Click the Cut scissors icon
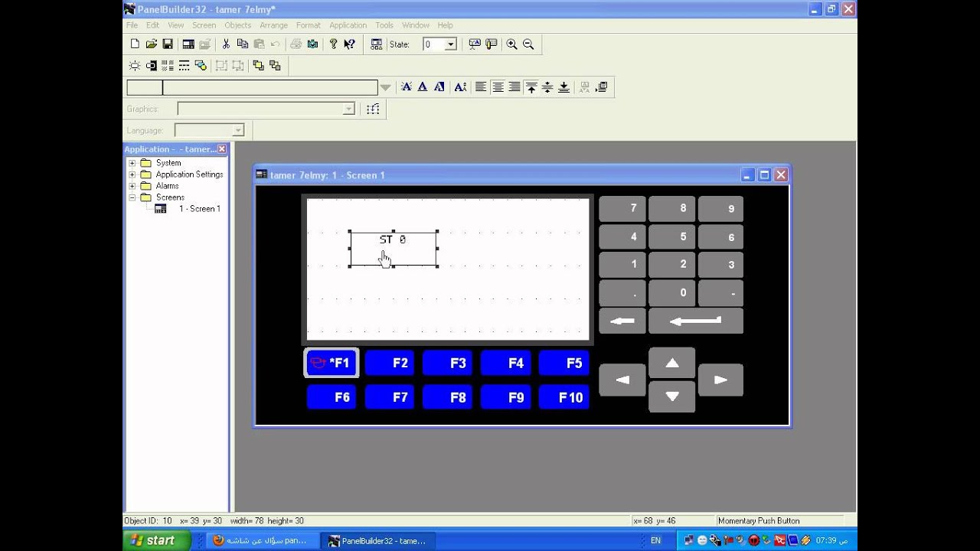 [226, 44]
